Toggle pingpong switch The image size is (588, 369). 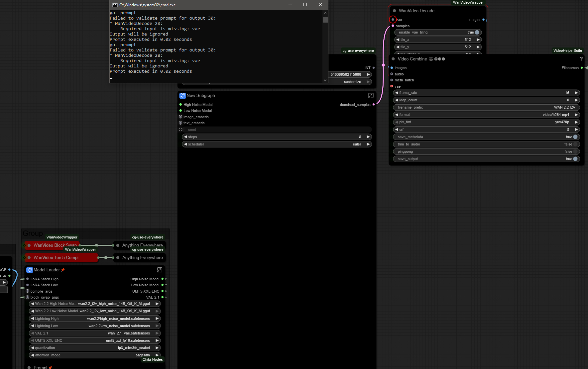pos(575,151)
